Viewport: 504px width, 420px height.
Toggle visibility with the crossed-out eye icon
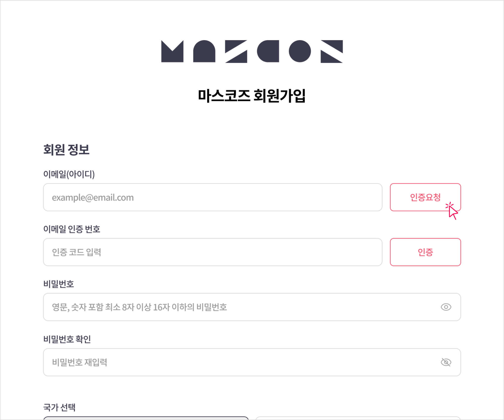coord(446,362)
